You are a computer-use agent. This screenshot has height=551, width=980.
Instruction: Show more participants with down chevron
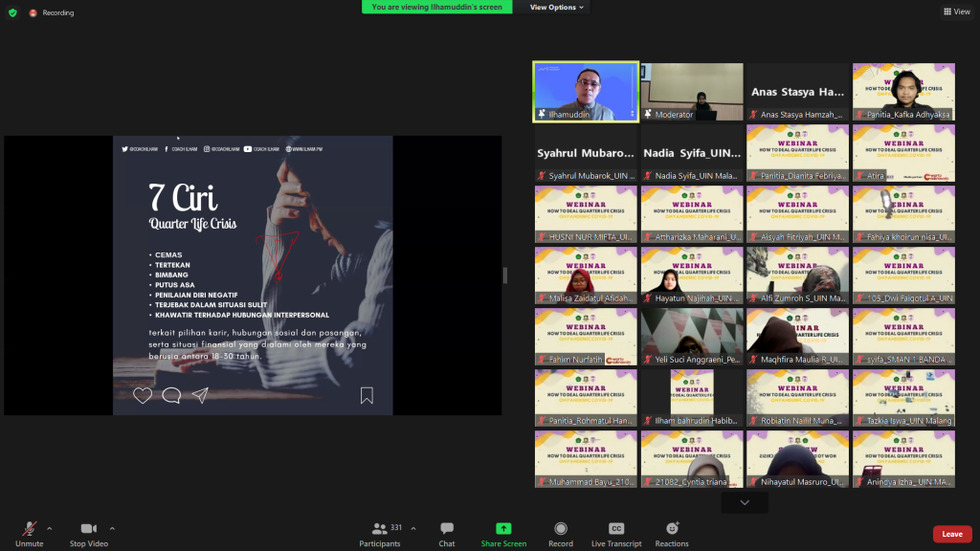pos(745,502)
